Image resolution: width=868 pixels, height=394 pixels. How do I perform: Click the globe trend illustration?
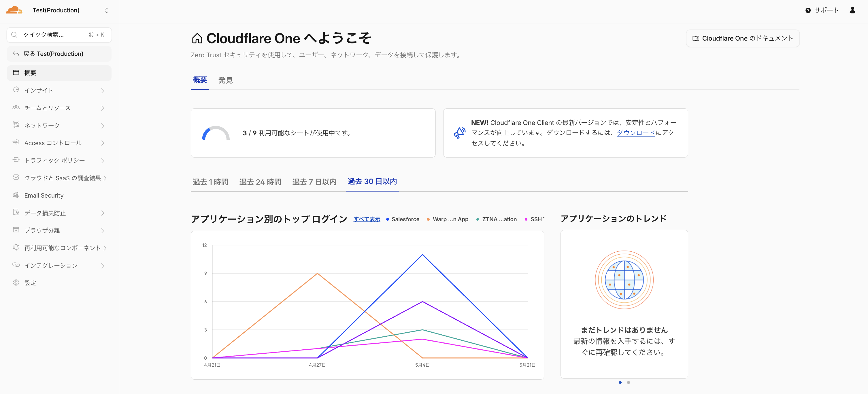(624, 280)
